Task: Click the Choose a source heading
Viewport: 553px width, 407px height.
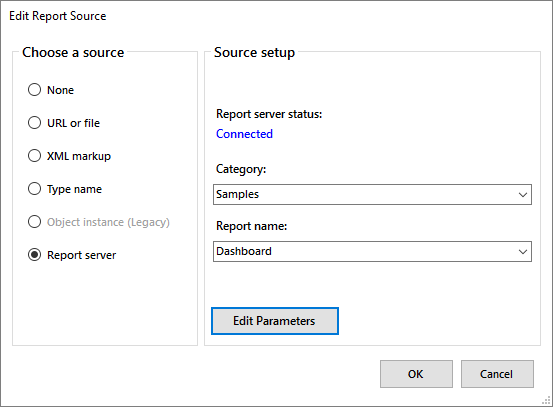Action: click(x=73, y=53)
